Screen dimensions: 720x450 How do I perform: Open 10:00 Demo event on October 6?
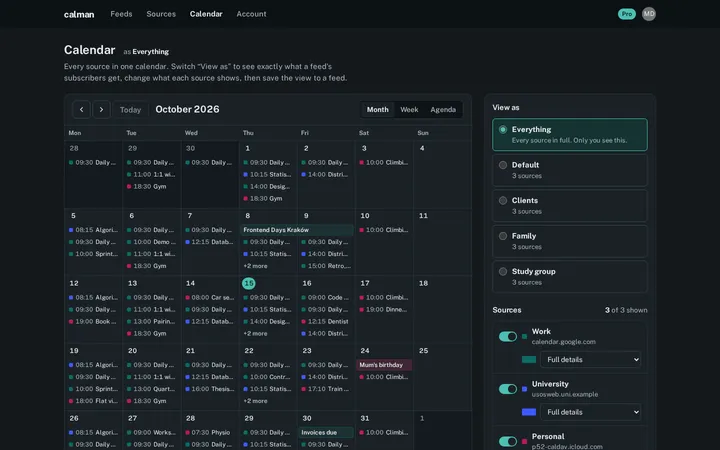[151, 242]
